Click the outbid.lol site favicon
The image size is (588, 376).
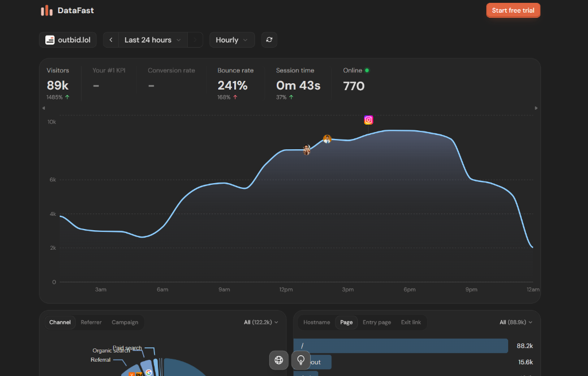[x=50, y=40]
